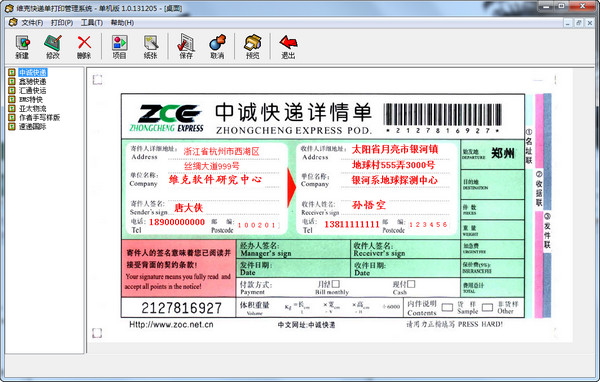Open the 文件(F) menu
600x382 pixels.
(32, 23)
